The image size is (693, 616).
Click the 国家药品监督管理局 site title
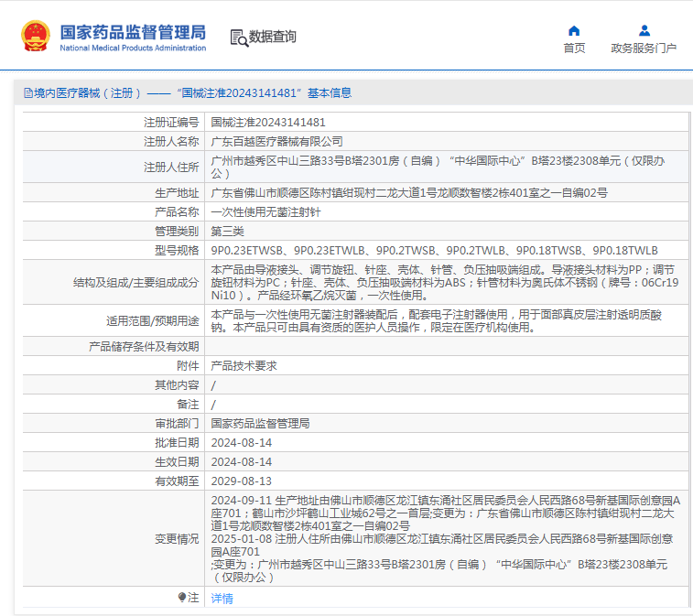(x=133, y=32)
